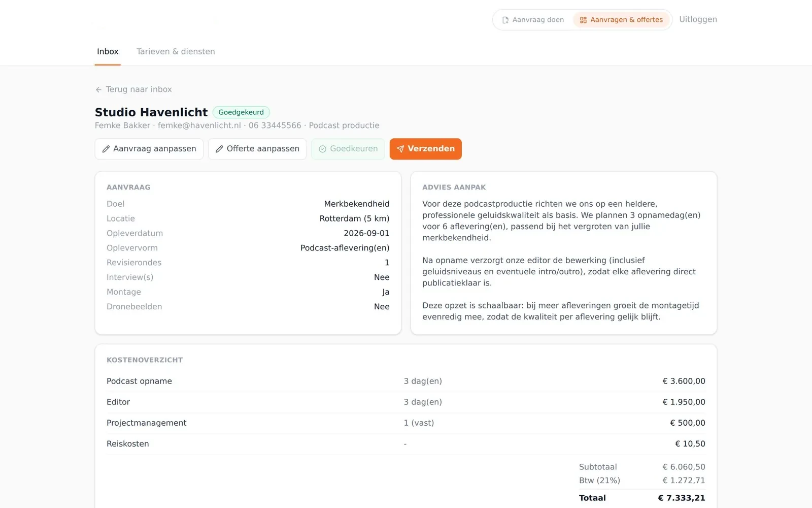
Task: Click the paper plane icon on Verzenden
Action: coord(400,149)
